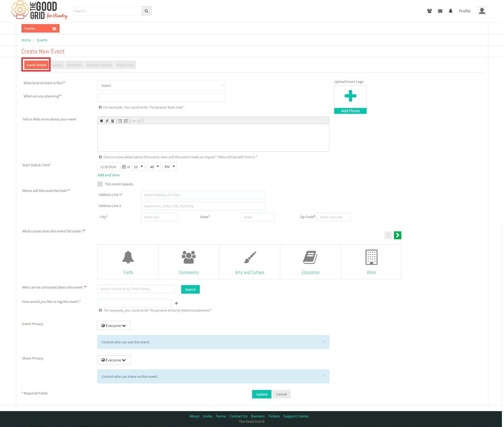Select the Faith cause
Viewport: 504px width, 427px height.
[128, 262]
